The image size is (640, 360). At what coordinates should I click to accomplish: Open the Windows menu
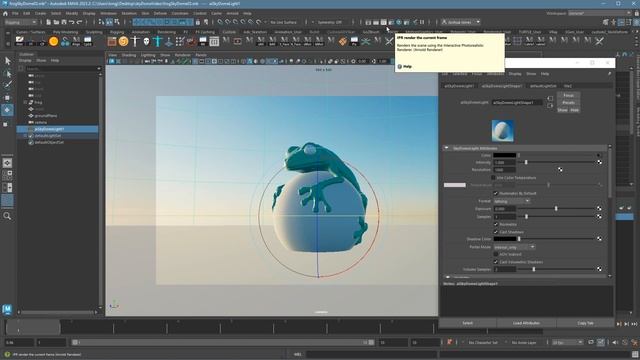coord(108,13)
